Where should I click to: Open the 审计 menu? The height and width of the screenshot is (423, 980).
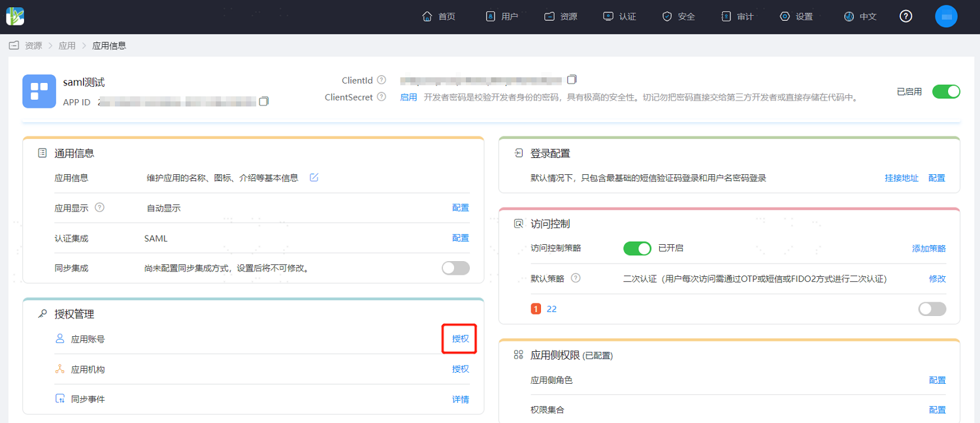point(737,16)
